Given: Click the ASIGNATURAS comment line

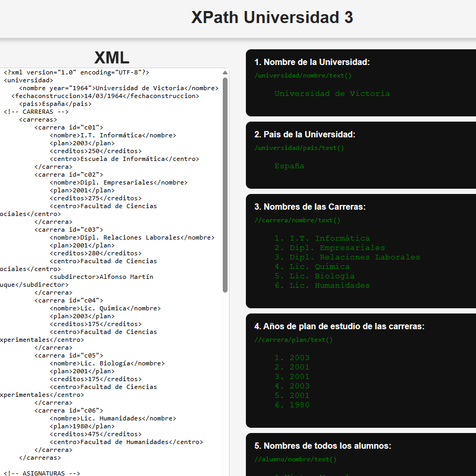Looking at the screenshot, I should [42, 473].
